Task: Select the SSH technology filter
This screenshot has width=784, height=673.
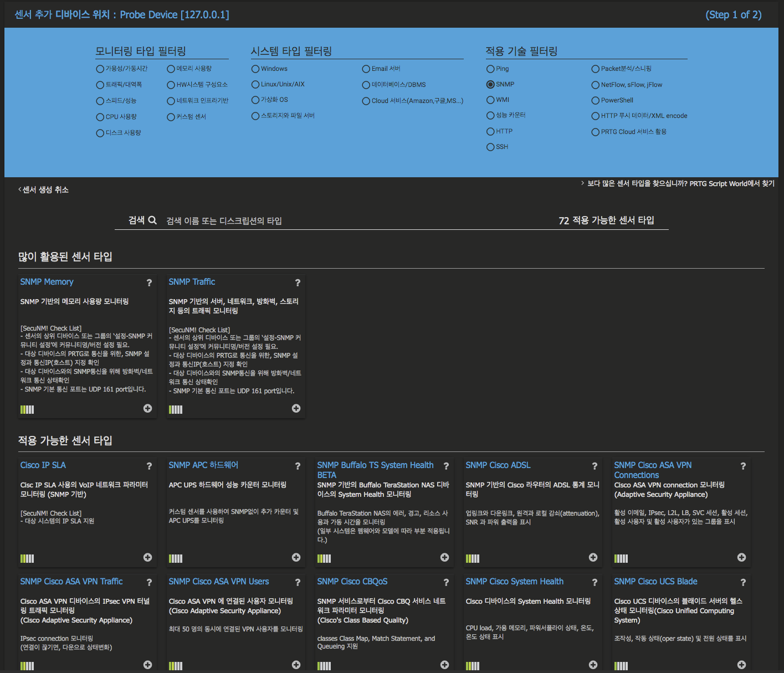Action: pyautogui.click(x=490, y=147)
